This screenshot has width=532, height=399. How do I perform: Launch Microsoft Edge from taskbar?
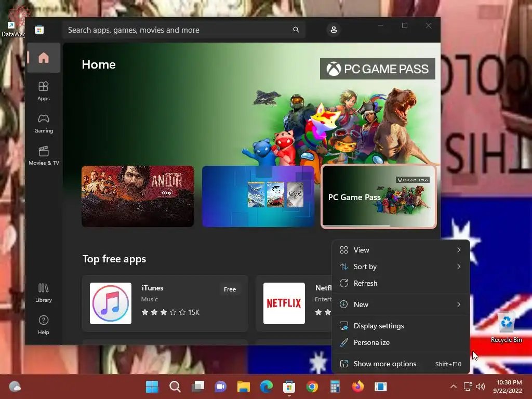[267, 387]
